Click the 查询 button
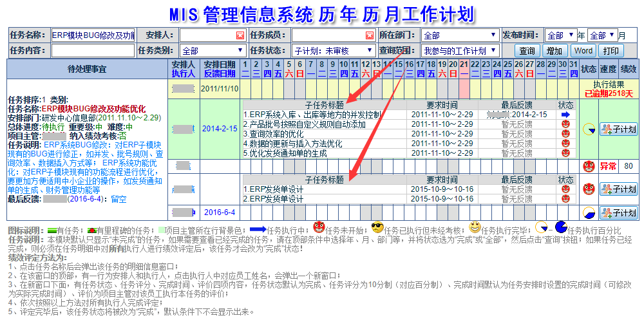The height and width of the screenshot is (320, 644). tap(527, 51)
